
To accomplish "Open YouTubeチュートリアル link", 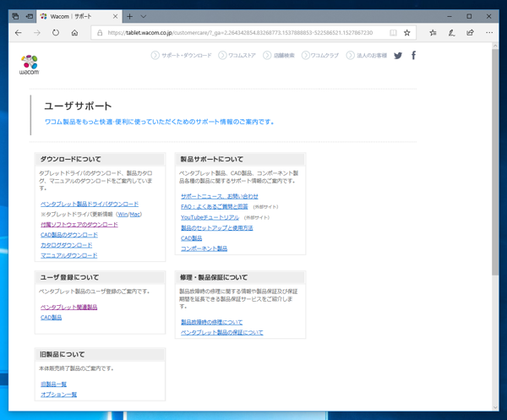I will (x=210, y=217).
